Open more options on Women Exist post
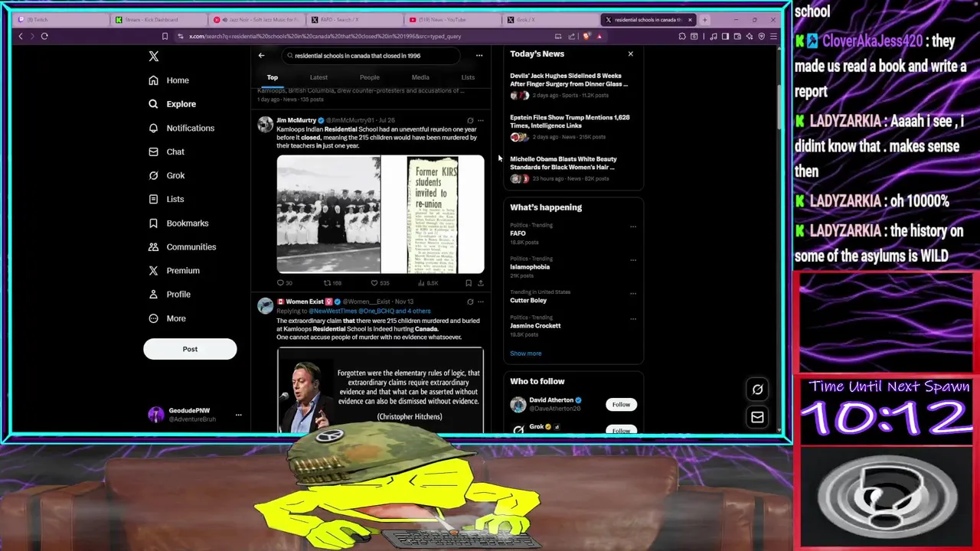Screen dimensions: 980x551 pyautogui.click(x=481, y=302)
